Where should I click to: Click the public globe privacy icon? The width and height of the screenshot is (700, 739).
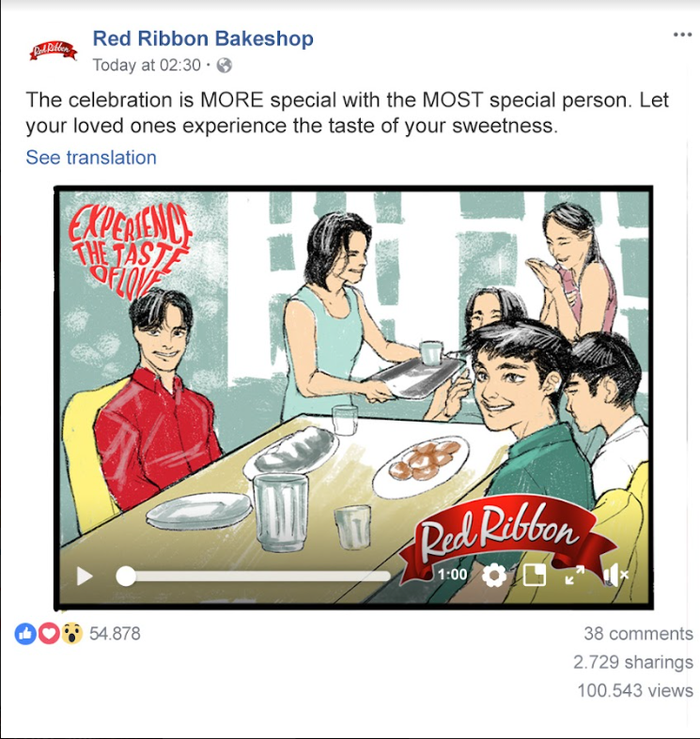[224, 66]
